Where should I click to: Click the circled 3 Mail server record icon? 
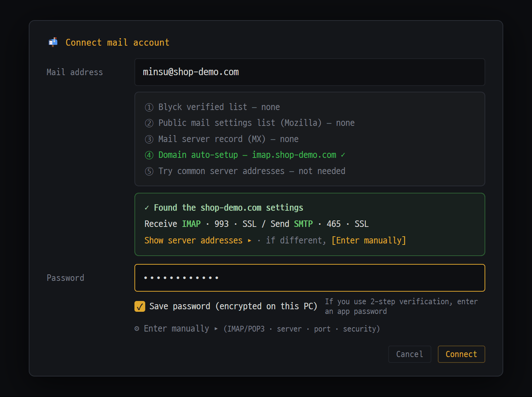149,140
